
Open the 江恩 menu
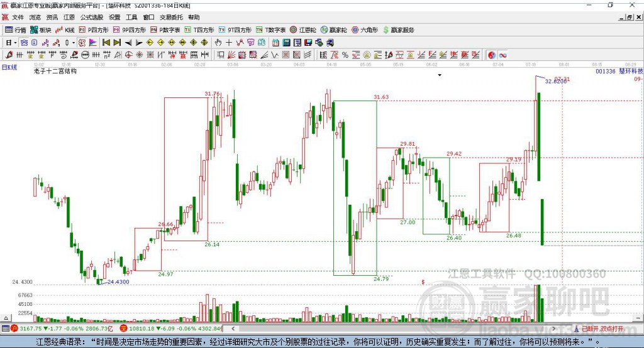(x=69, y=17)
